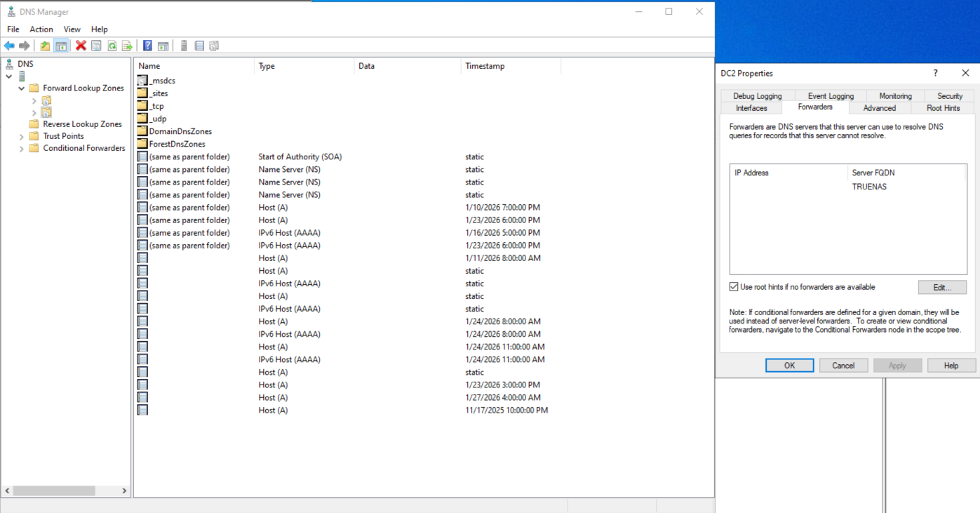This screenshot has width=980, height=513.
Task: Toggle the Show/Hide Action Pane icon
Action: [x=163, y=45]
